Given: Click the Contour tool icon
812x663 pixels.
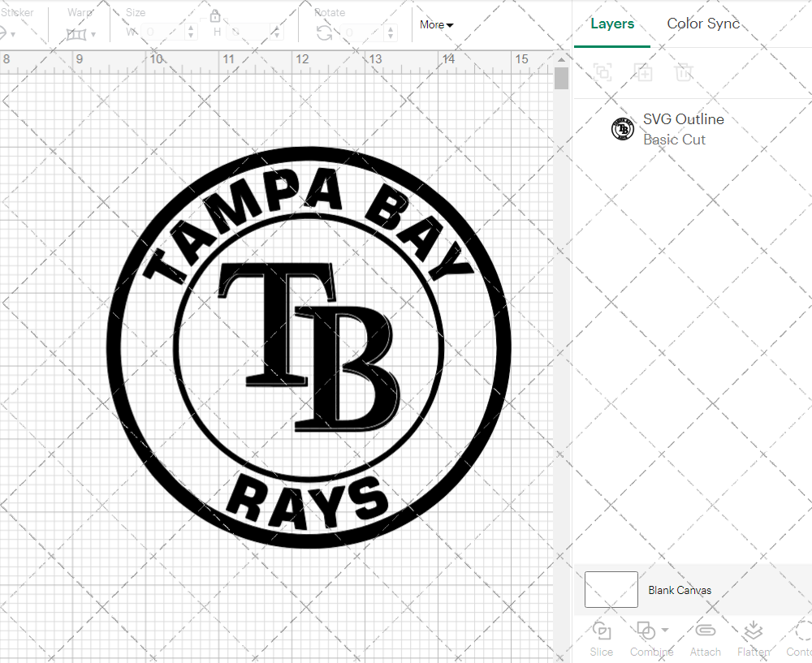Looking at the screenshot, I should click(x=802, y=631).
